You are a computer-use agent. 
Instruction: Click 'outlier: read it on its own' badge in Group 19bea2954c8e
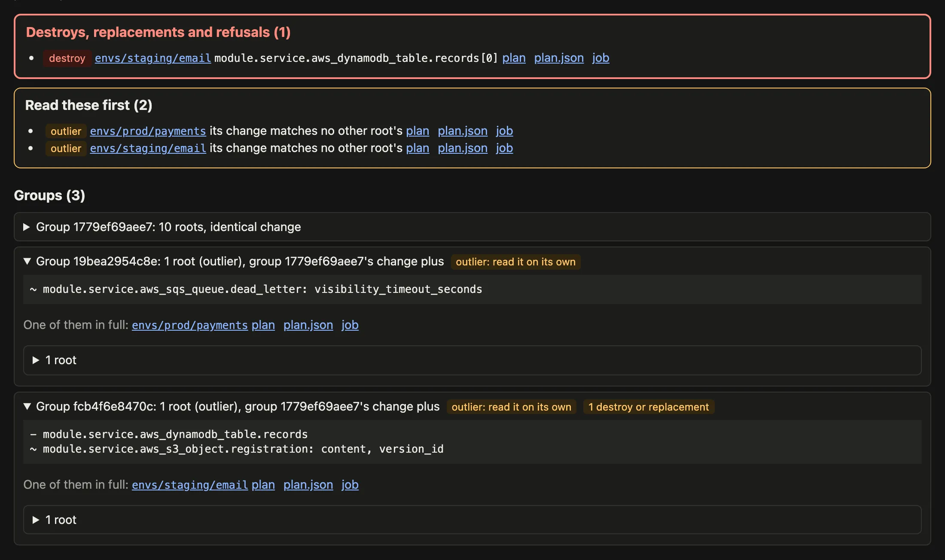515,262
